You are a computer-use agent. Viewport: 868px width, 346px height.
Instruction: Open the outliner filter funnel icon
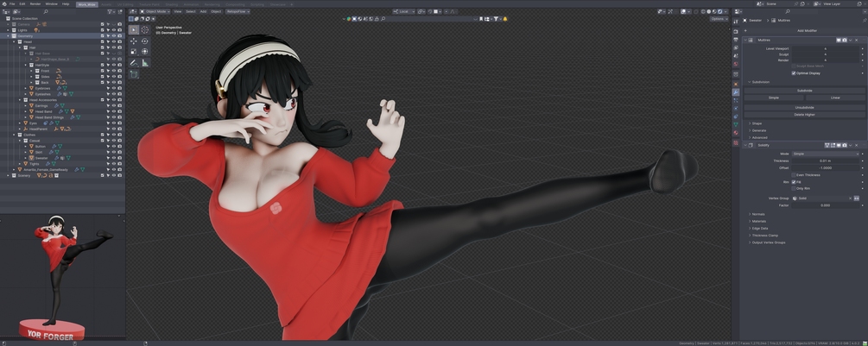pyautogui.click(x=111, y=11)
